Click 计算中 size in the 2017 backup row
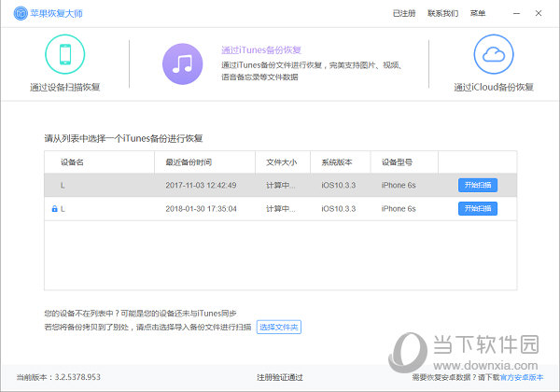The height and width of the screenshot is (392, 560). click(x=281, y=186)
